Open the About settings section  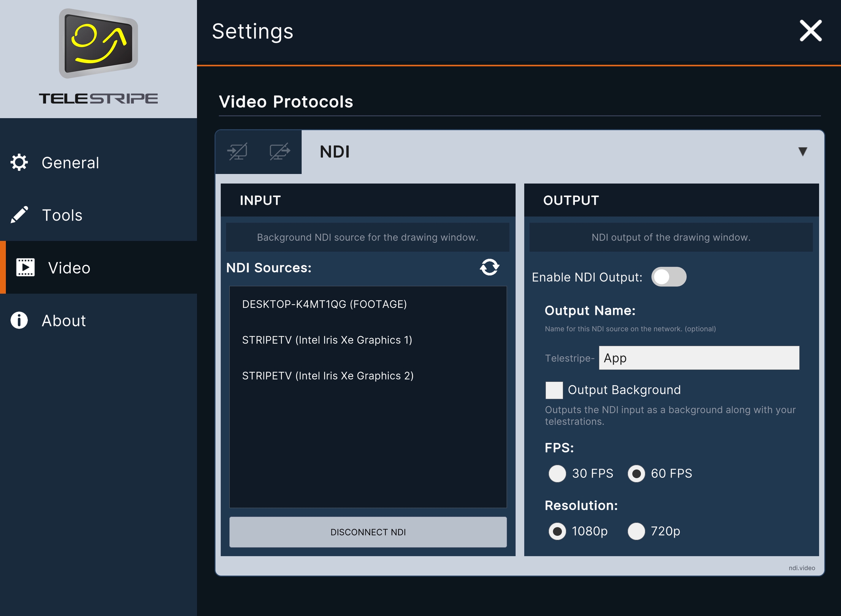64,320
